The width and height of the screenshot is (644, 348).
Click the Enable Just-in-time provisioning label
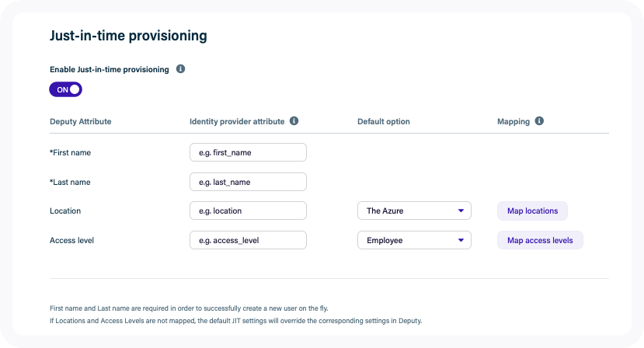(110, 69)
